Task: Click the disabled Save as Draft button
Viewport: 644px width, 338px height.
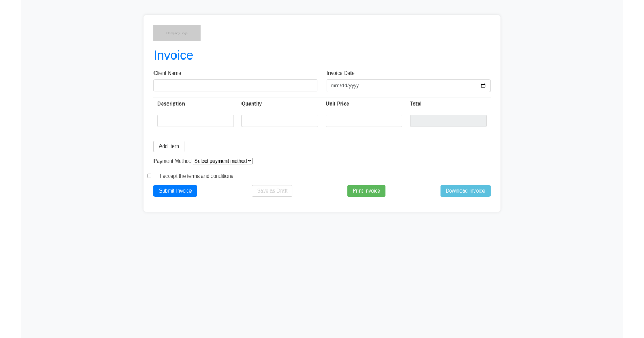Action: (x=272, y=190)
